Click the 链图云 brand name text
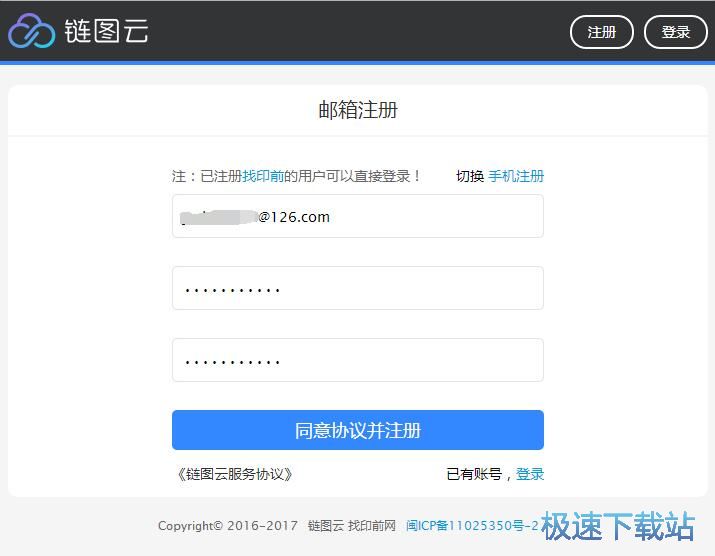Image resolution: width=715 pixels, height=556 pixels. 107,31
